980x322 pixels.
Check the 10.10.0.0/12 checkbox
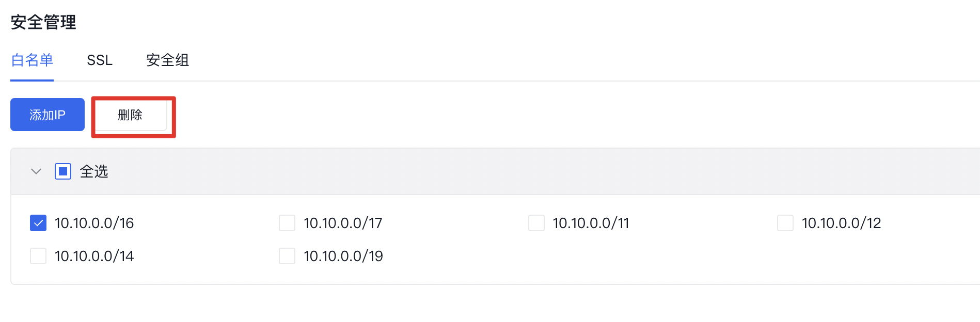coord(785,223)
